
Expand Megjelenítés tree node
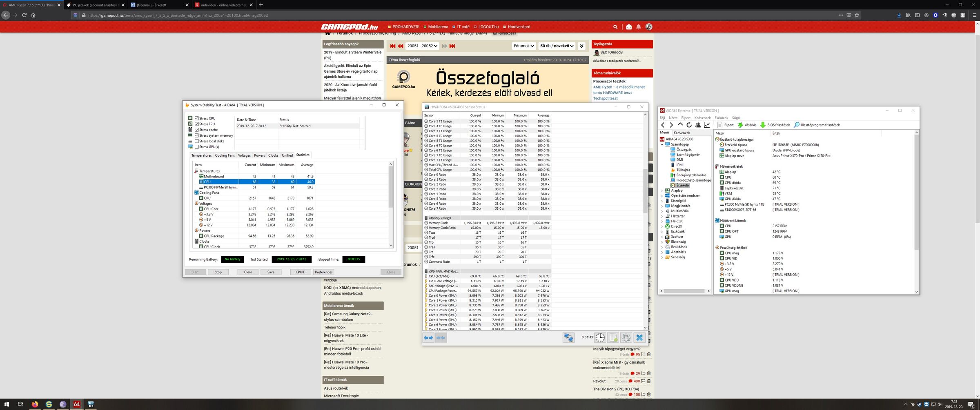click(662, 206)
